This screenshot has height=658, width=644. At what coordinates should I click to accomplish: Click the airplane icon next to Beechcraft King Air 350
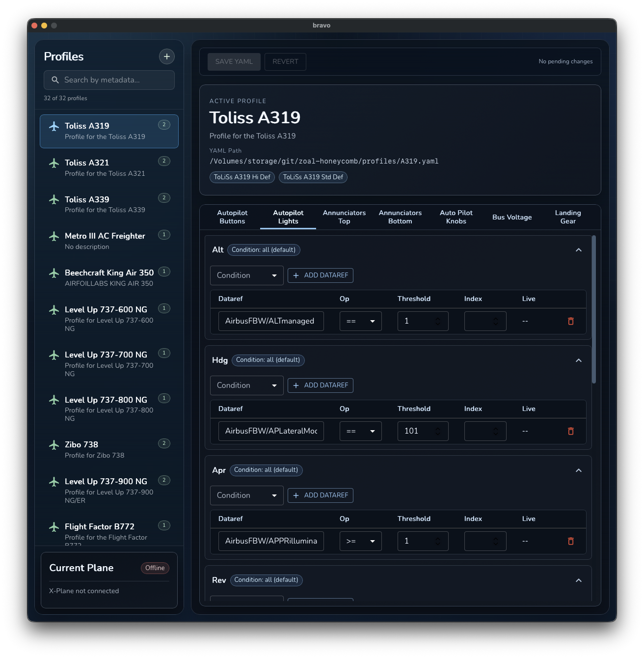(x=54, y=273)
